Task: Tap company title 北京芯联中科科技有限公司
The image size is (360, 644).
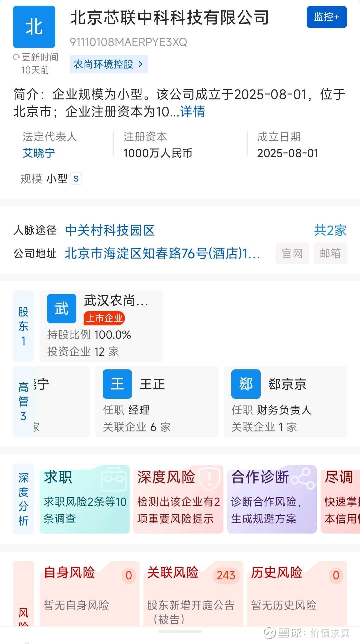Action: tap(170, 18)
